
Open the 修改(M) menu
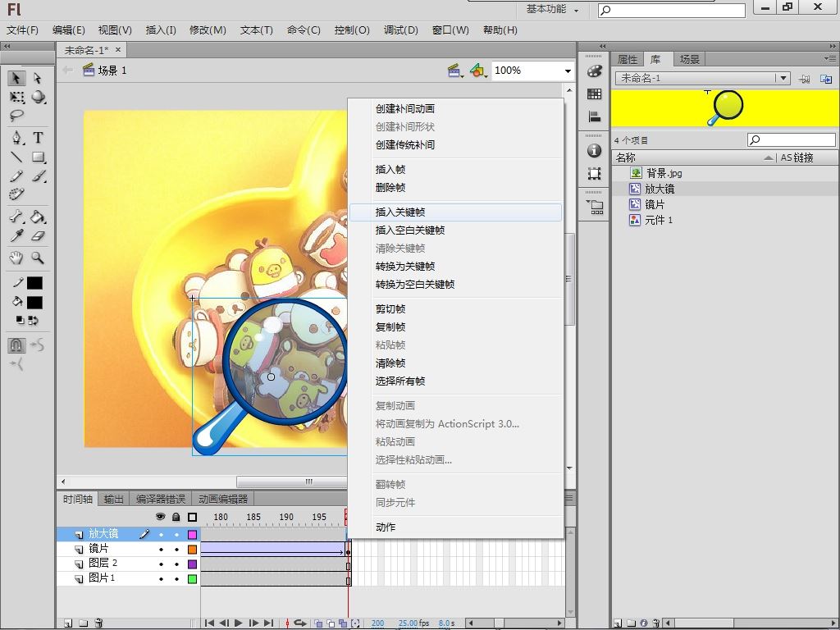208,30
